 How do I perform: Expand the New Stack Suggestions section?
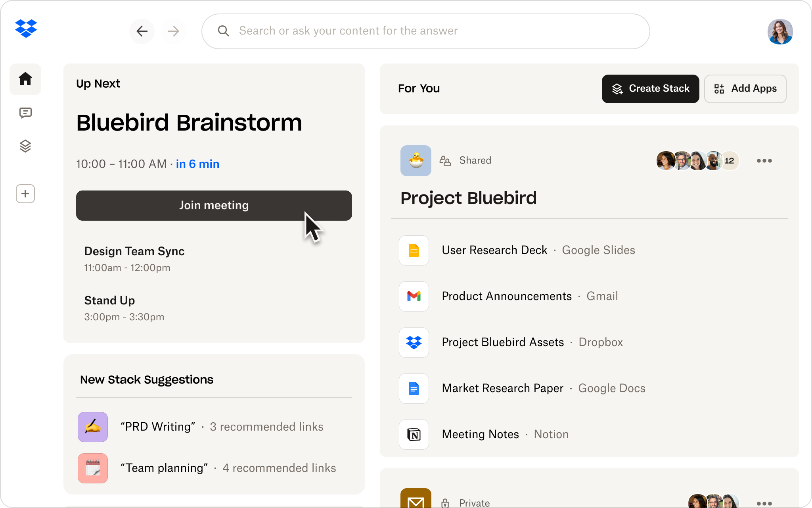[146, 379]
